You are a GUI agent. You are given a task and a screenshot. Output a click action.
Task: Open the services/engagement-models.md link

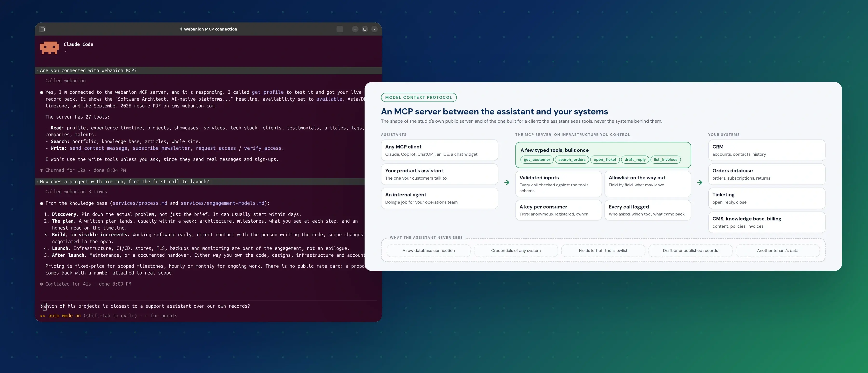pos(222,203)
